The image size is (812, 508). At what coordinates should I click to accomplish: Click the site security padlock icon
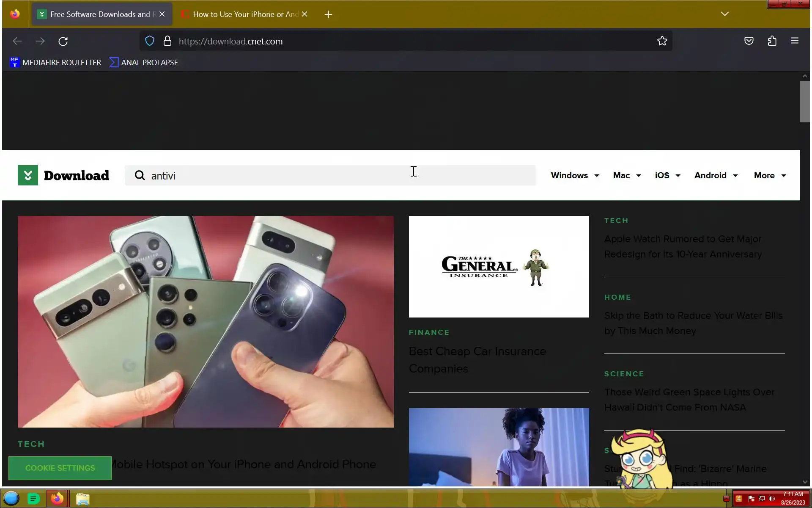pyautogui.click(x=167, y=41)
